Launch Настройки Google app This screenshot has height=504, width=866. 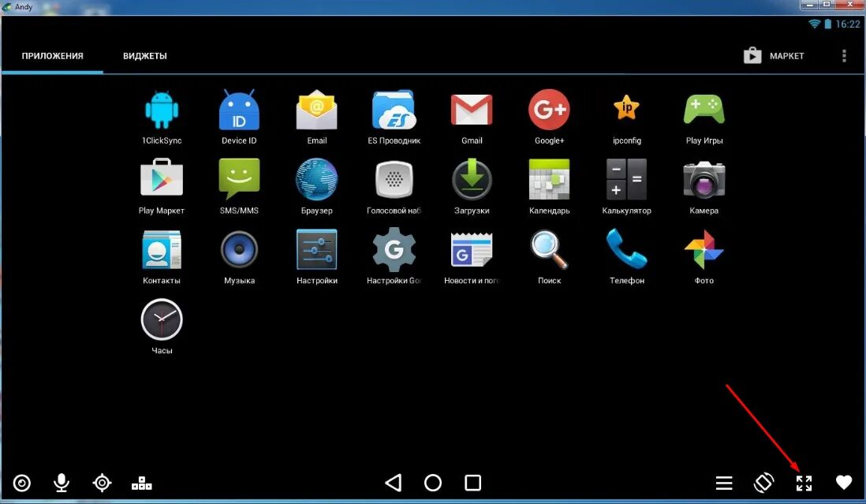tap(394, 249)
